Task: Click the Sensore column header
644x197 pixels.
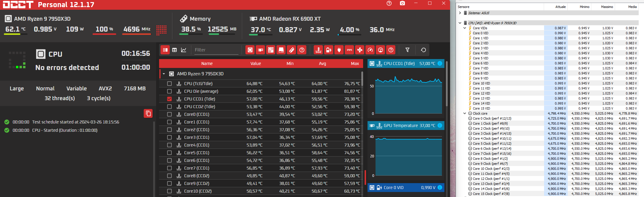Action: (x=500, y=7)
